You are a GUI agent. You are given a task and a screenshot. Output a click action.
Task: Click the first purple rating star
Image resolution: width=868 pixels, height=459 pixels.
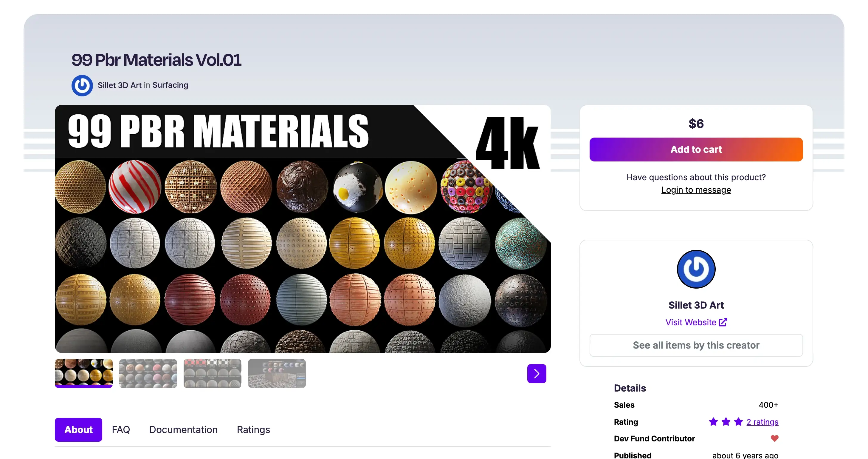(713, 422)
